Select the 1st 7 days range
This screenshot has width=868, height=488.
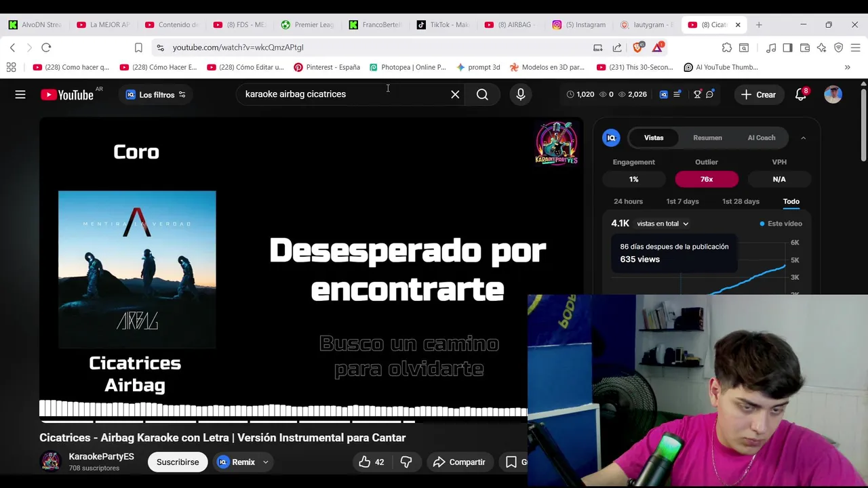coord(682,201)
